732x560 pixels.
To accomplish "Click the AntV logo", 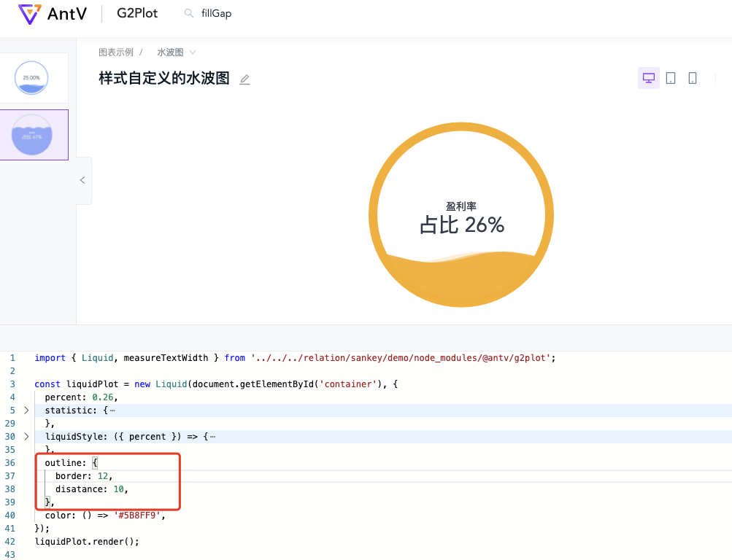I will (29, 13).
